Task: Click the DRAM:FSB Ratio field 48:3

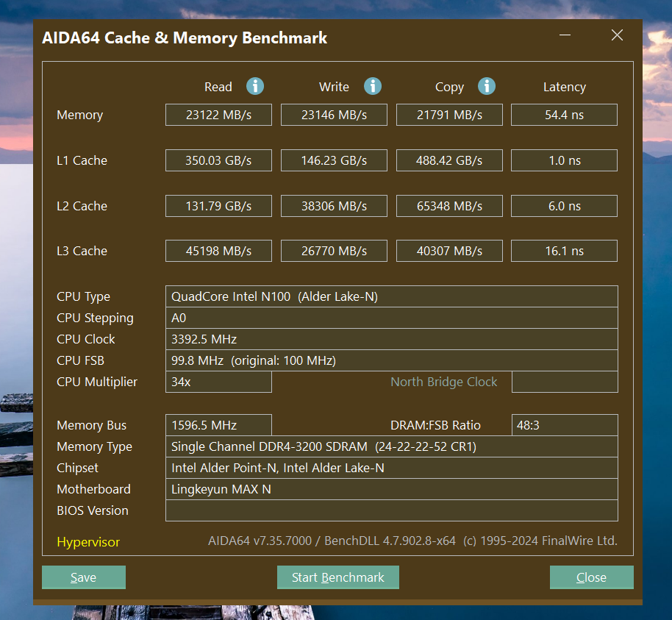Action: (x=565, y=425)
